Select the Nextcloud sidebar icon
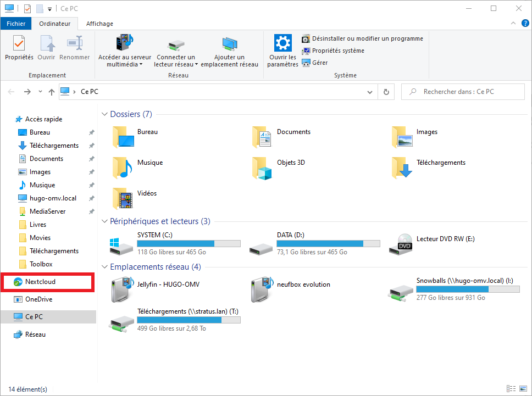This screenshot has width=532, height=396. click(x=19, y=282)
